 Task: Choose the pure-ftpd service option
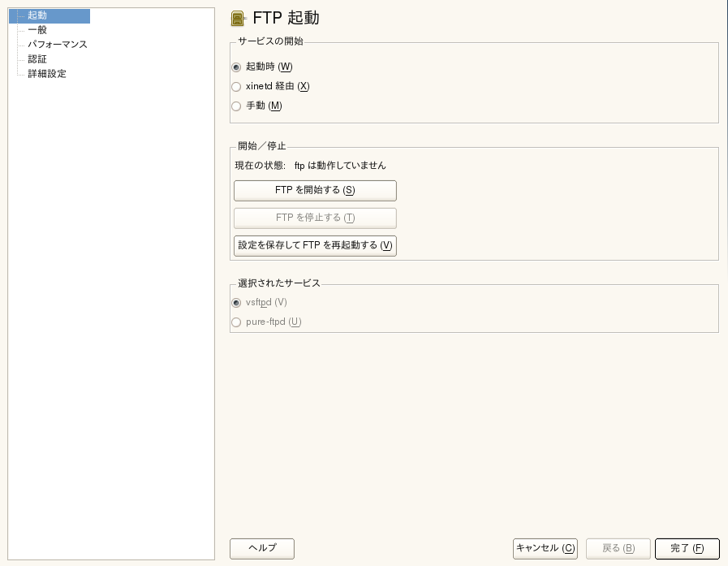click(236, 322)
